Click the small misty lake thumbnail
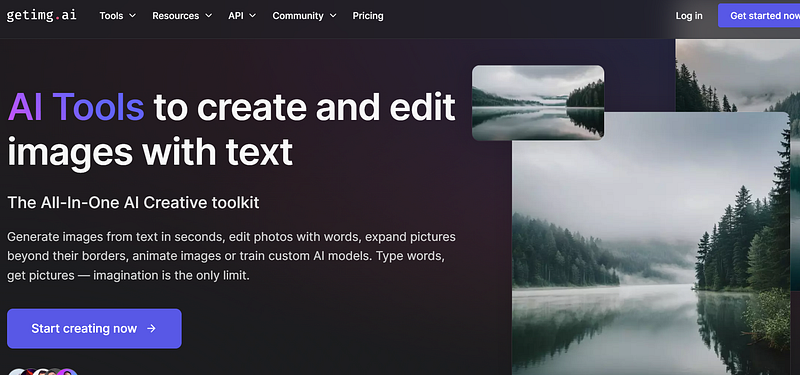The image size is (800, 375). 538,103
